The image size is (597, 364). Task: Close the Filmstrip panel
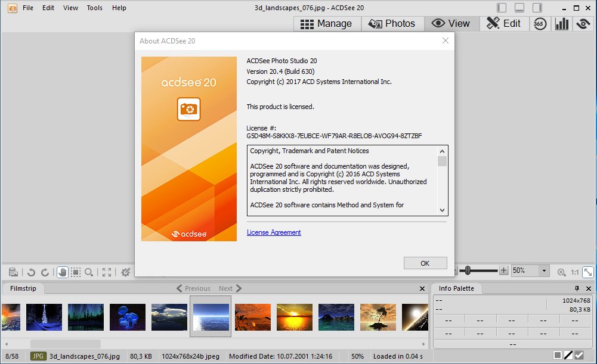pos(422,289)
